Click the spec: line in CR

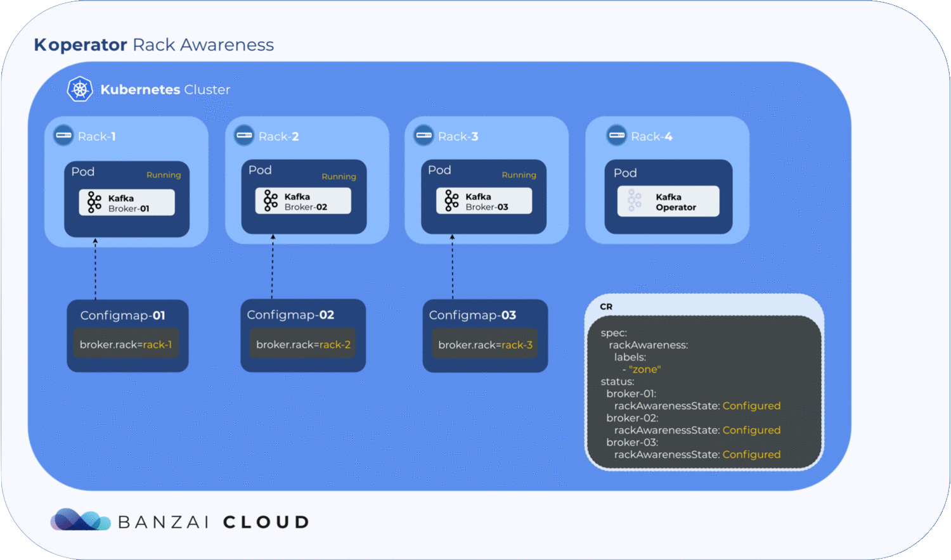[x=614, y=333]
